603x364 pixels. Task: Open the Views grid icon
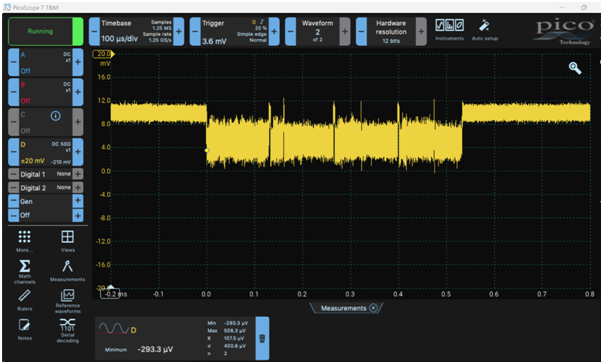coord(67,237)
